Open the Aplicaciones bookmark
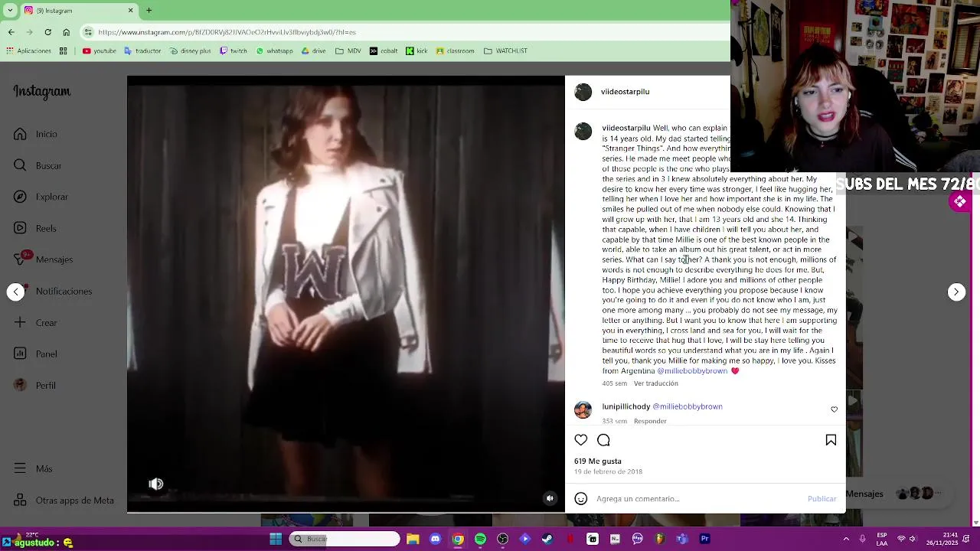 (28, 51)
